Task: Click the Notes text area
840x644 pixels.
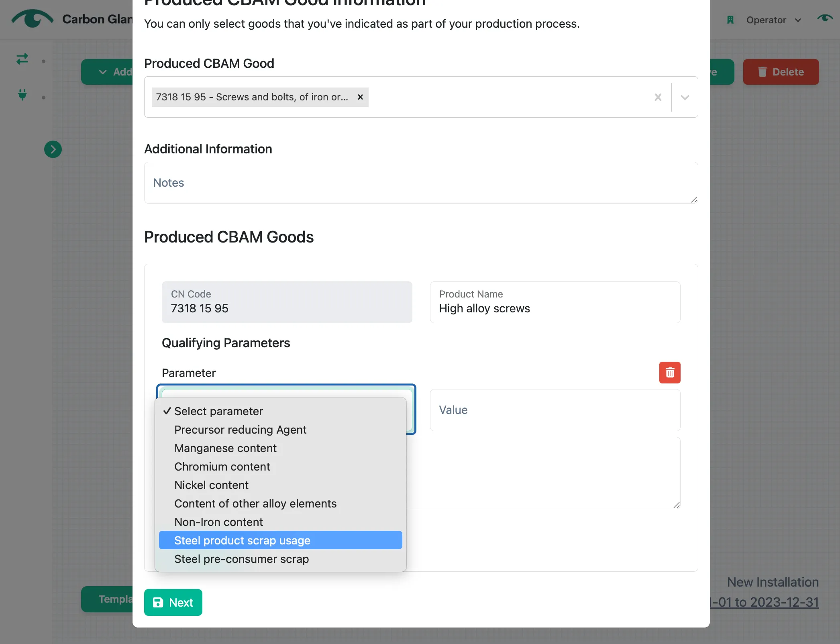Action: pyautogui.click(x=421, y=183)
